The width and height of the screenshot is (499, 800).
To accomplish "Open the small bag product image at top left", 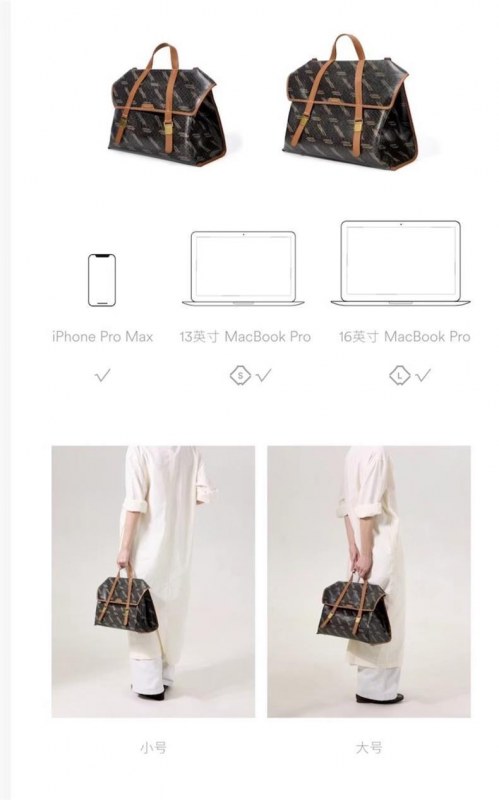I will click(x=167, y=105).
